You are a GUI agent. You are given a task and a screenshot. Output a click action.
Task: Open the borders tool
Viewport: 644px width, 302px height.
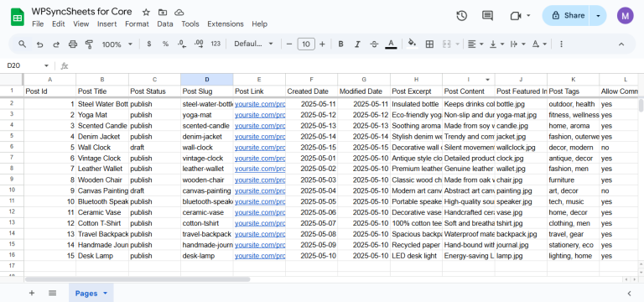(x=429, y=44)
